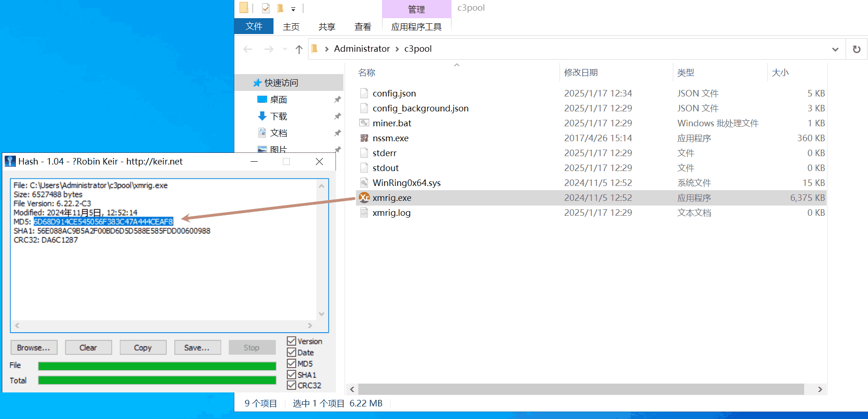
Task: Disable the CRC32 checkbox
Action: coord(292,385)
